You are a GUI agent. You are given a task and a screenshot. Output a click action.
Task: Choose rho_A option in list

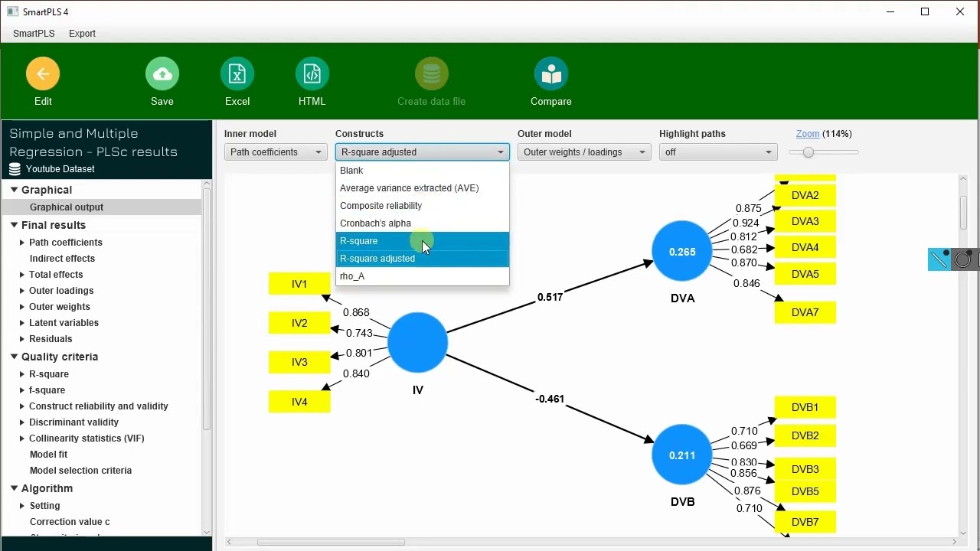[x=423, y=276]
